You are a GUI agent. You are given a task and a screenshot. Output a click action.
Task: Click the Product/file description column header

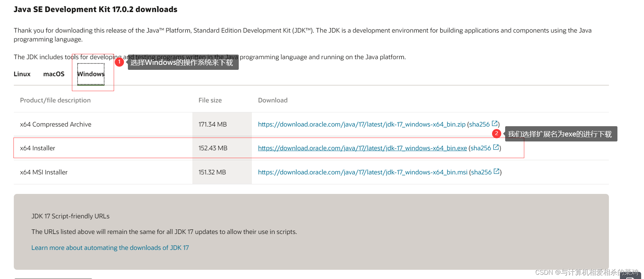pos(55,100)
